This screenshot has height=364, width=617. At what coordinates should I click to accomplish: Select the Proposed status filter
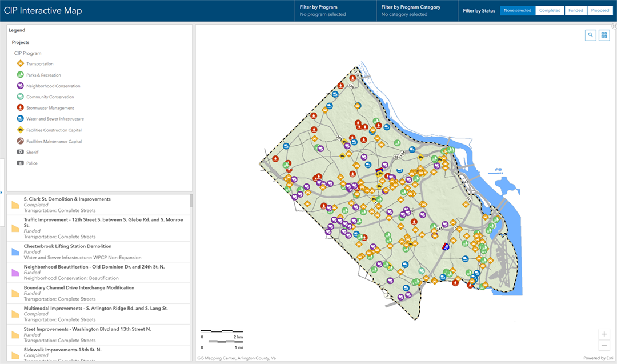tap(600, 10)
